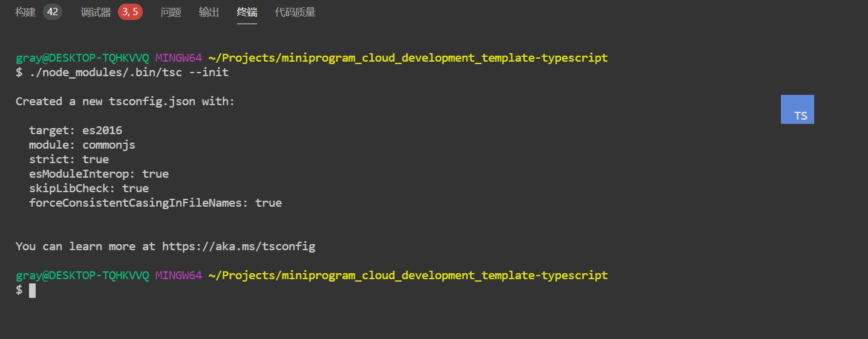Focus the terminal prompt at the cursor
This screenshot has width=868, height=339.
tap(32, 291)
